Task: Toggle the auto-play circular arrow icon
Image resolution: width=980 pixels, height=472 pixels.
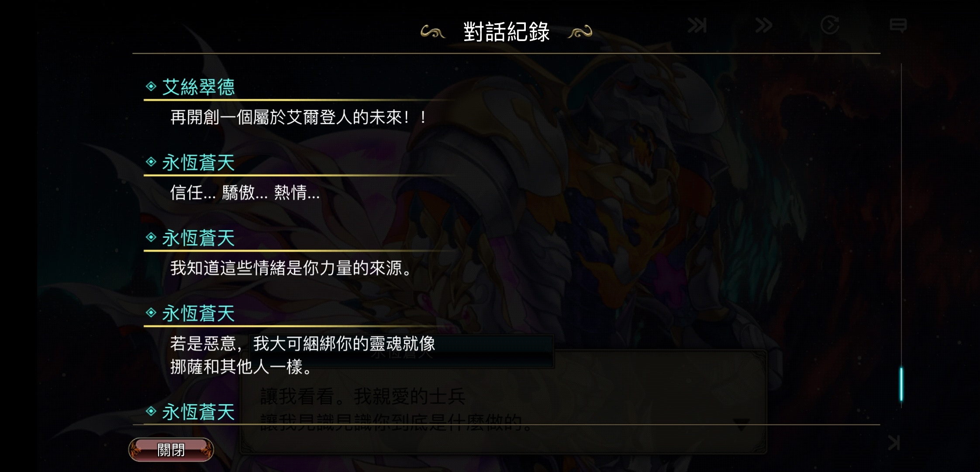Action: pyautogui.click(x=830, y=25)
